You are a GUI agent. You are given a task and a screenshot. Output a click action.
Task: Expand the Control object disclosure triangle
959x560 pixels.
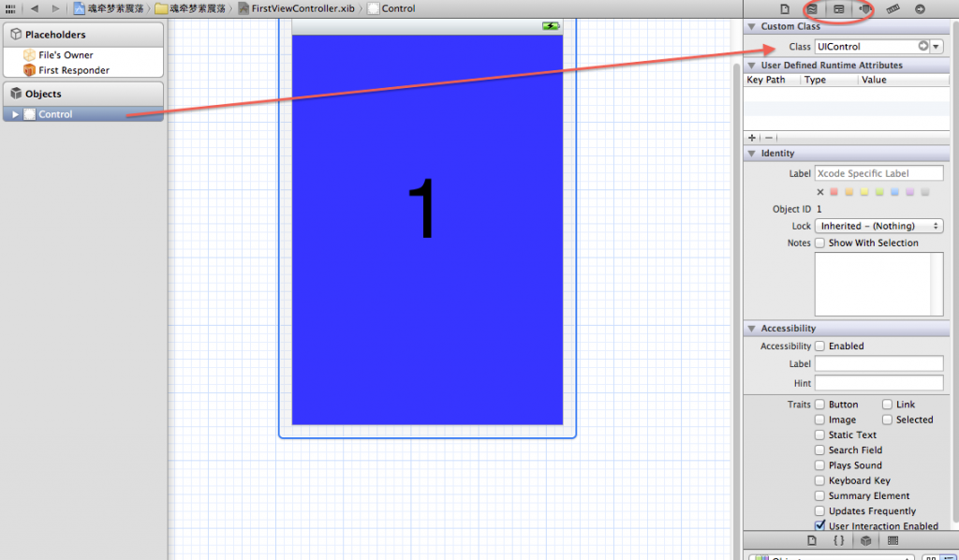15,114
